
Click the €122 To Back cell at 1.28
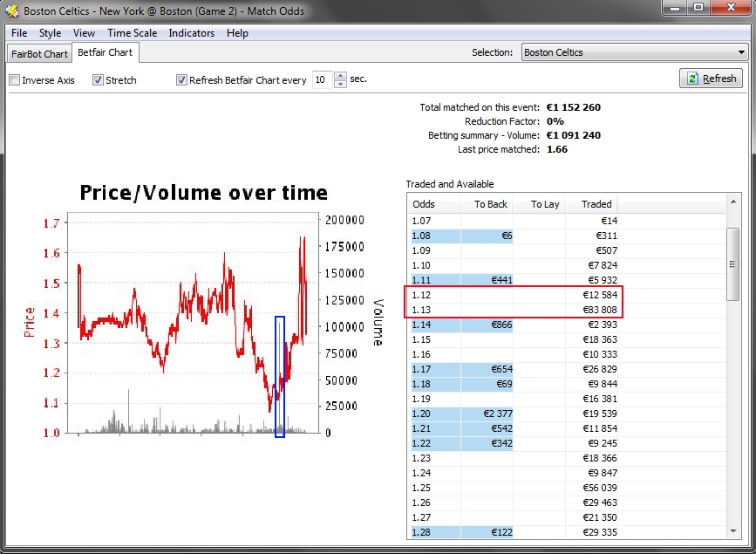[487, 532]
